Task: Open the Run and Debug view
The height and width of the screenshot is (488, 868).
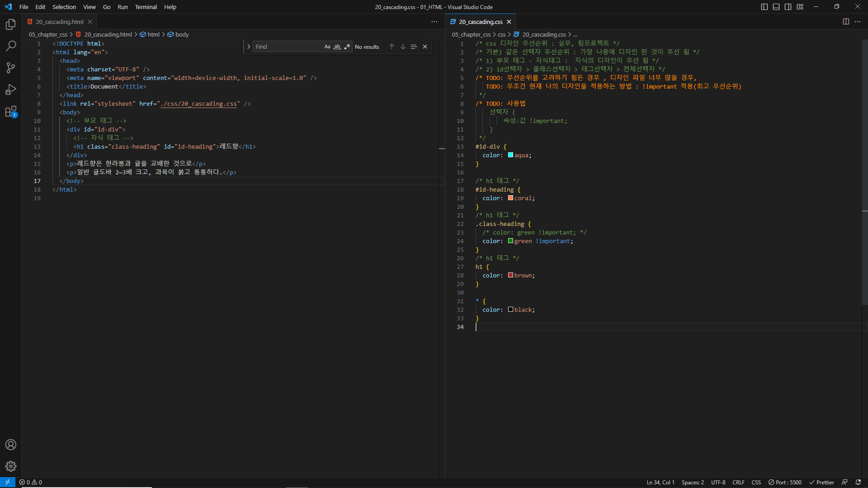Action: 11,89
